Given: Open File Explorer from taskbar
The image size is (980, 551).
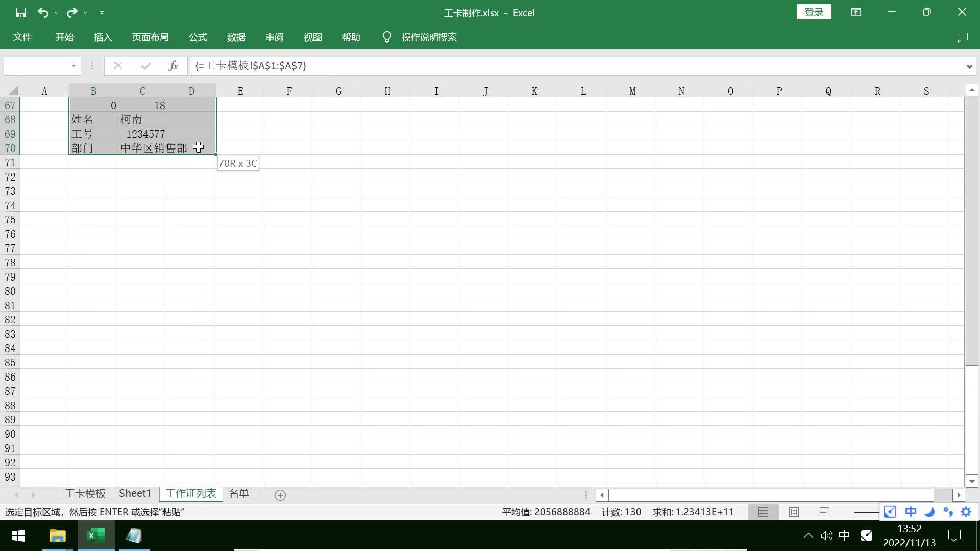Looking at the screenshot, I should [x=57, y=536].
